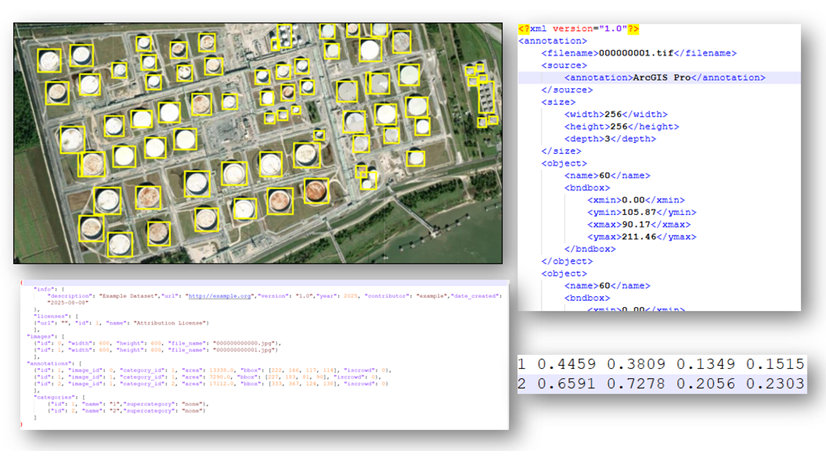Image resolution: width=826 pixels, height=465 pixels.
Task: Select the 000000000000.jpg file name entry
Action: coord(247,343)
